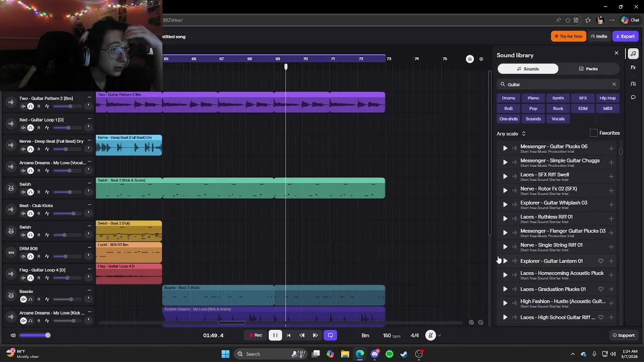Viewport: 644px width, 362px height.
Task: Click waveform icon of Two - Guitar Pattern 2 track
Action: click(x=11, y=103)
